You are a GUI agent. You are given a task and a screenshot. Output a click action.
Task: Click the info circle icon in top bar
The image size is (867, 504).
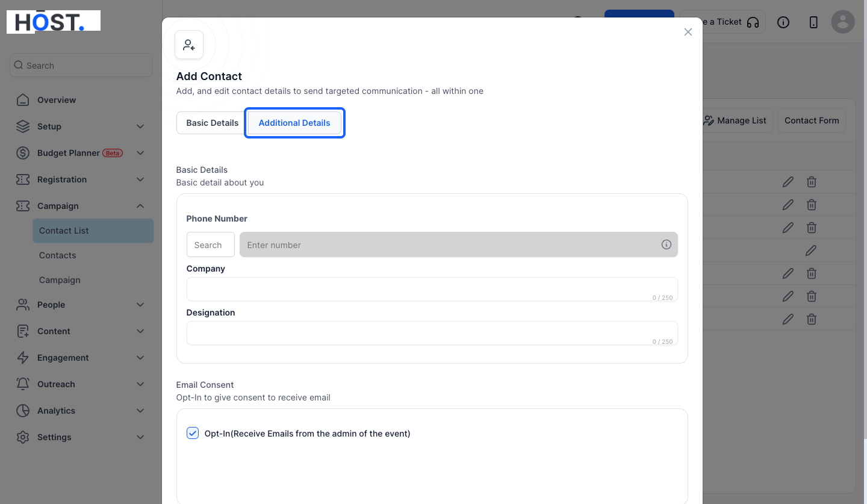pos(783,22)
